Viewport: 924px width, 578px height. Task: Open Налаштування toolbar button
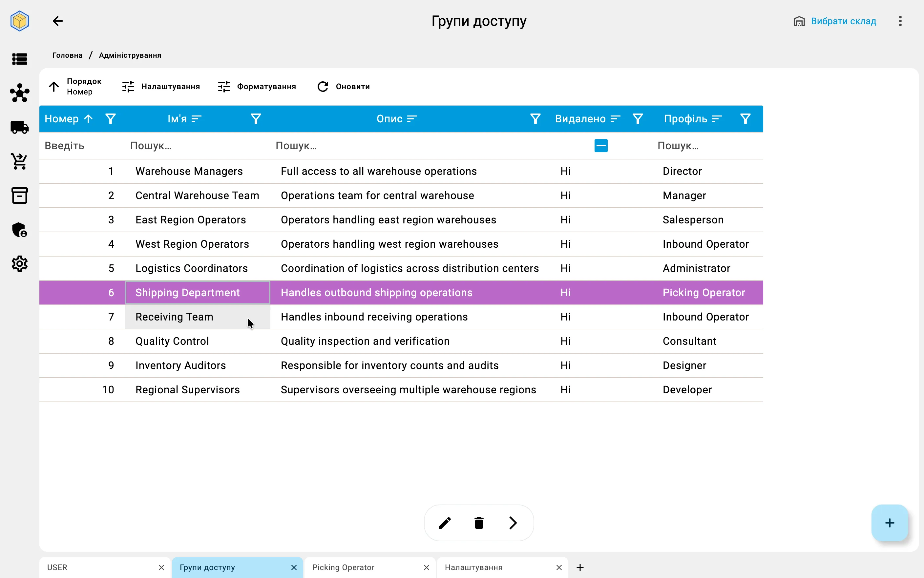click(161, 87)
